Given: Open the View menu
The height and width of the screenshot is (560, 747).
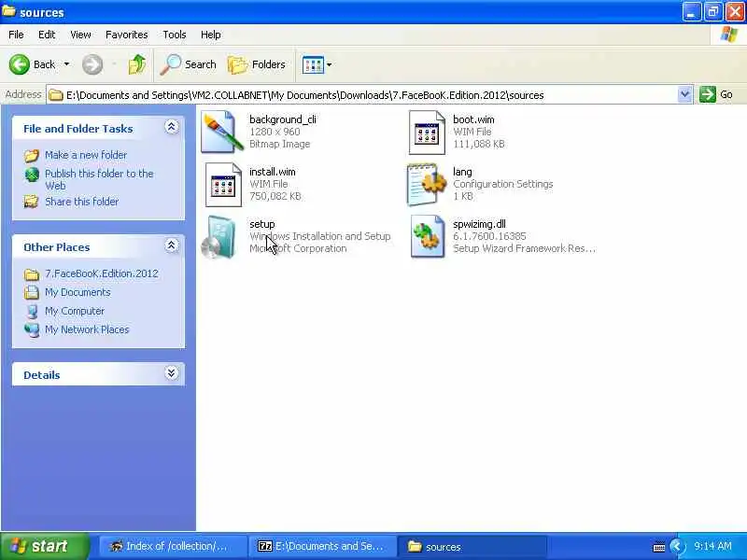Looking at the screenshot, I should tap(80, 35).
